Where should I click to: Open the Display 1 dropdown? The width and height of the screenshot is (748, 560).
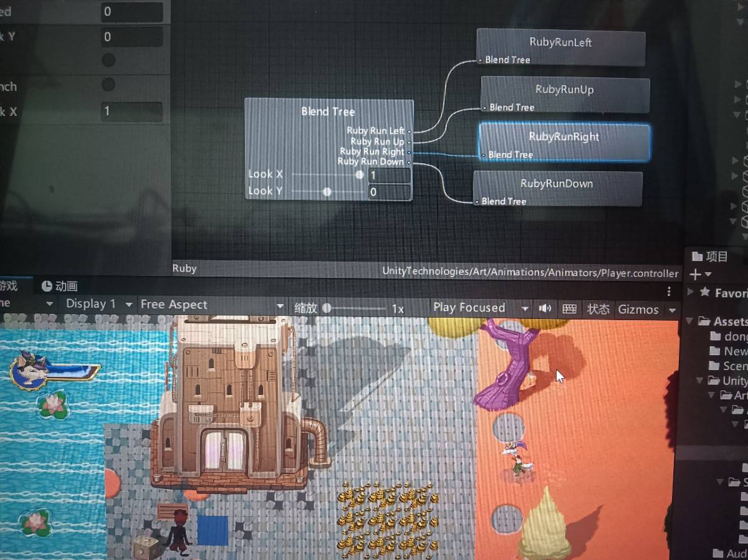[x=99, y=304]
